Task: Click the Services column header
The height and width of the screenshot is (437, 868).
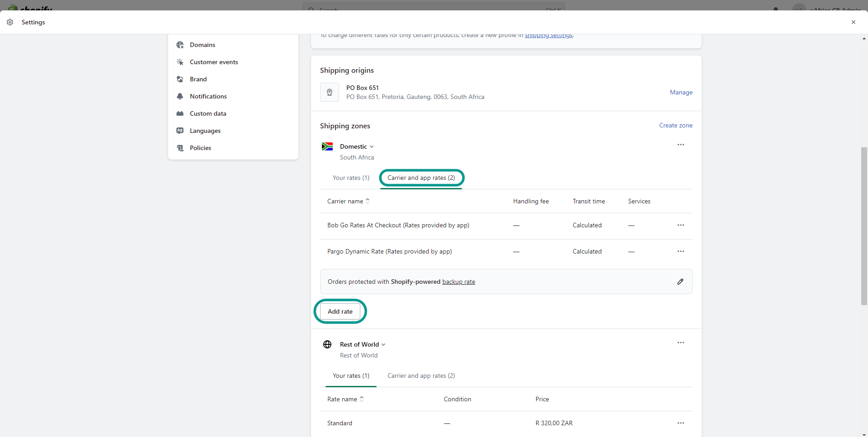Action: click(x=639, y=201)
